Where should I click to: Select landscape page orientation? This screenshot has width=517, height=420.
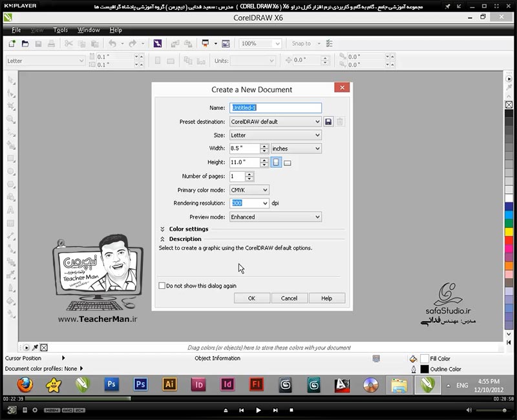pyautogui.click(x=288, y=163)
